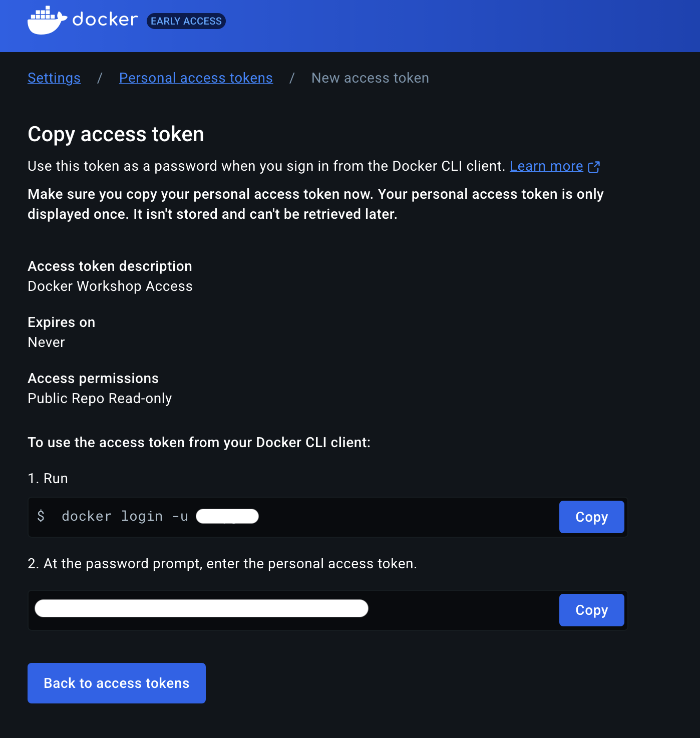This screenshot has width=700, height=738.
Task: Click the Settings breadcrumb link
Action: (54, 78)
